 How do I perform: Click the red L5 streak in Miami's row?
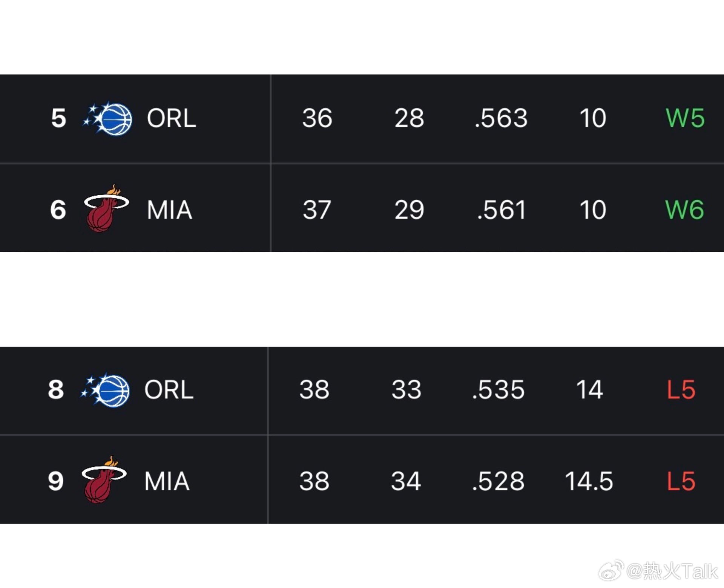point(681,481)
